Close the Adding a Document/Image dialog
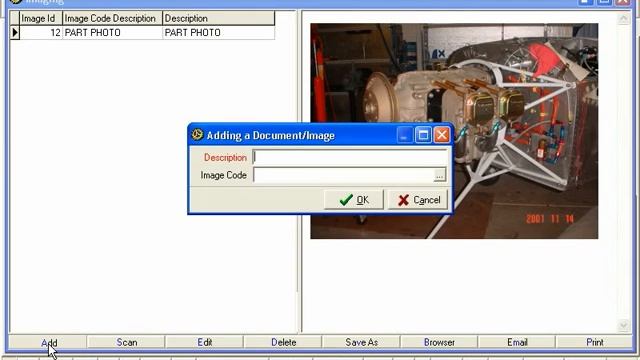 [442, 135]
